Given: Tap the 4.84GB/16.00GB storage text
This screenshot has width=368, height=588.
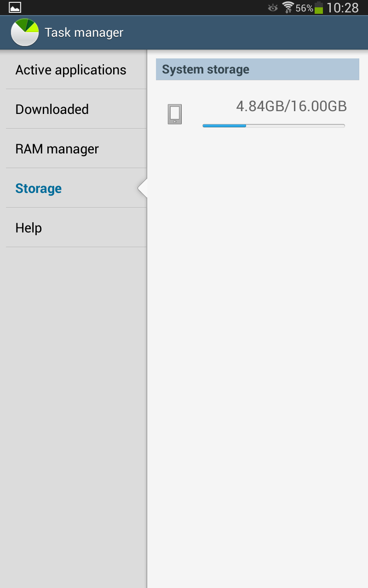Looking at the screenshot, I should (x=291, y=107).
